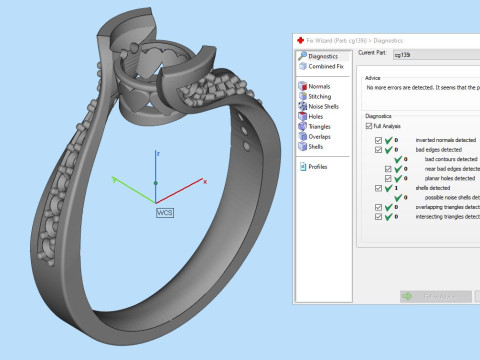Click the Fix Wizard red cross icon
The width and height of the screenshot is (480, 360).
300,40
